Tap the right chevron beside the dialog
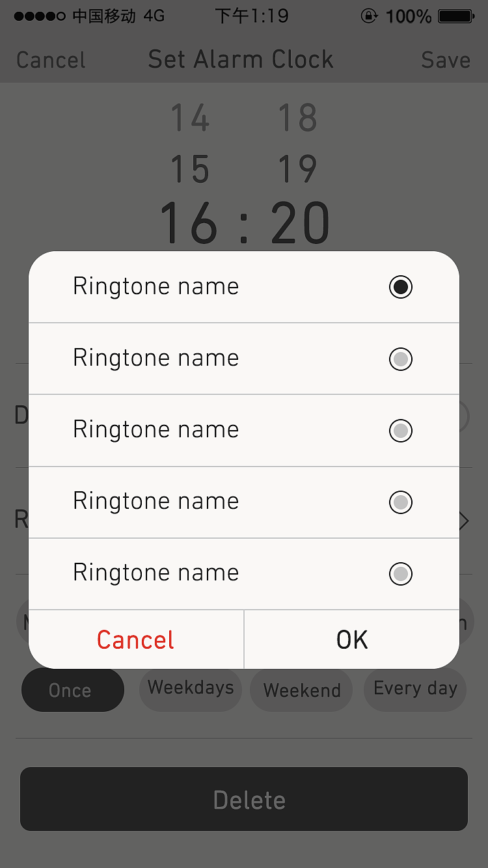This screenshot has width=488, height=868. pyautogui.click(x=464, y=521)
